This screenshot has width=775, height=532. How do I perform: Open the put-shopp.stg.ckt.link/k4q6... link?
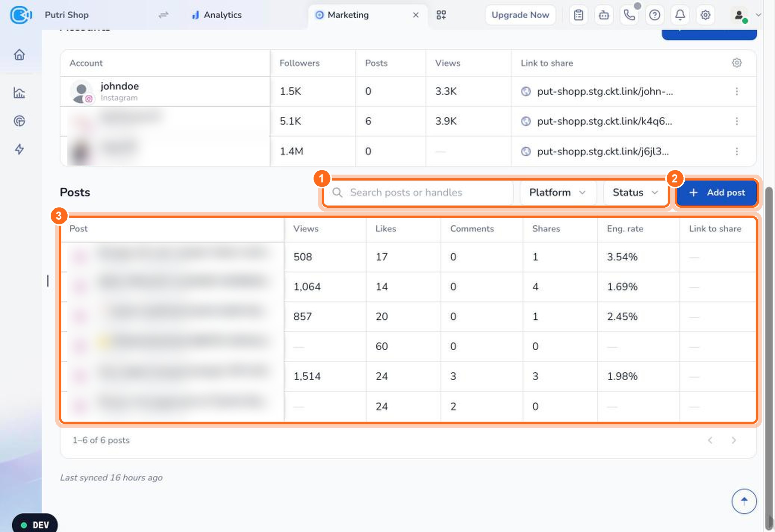(604, 121)
